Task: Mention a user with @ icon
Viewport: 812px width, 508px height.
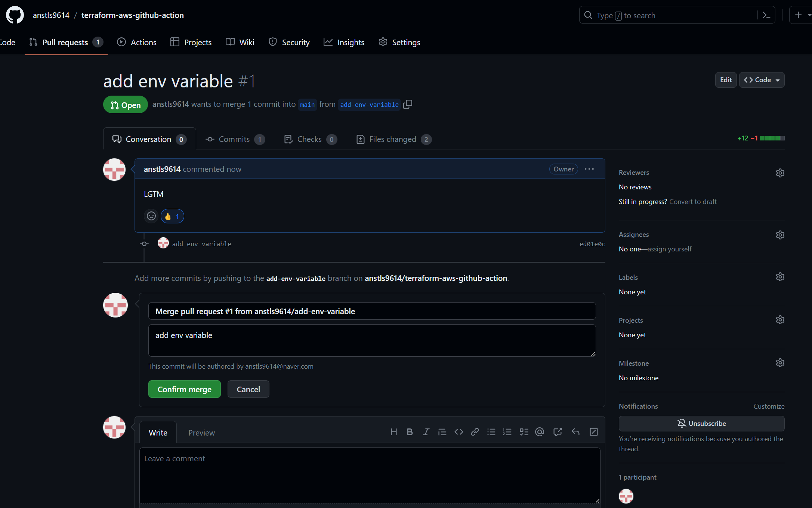Action: click(540, 432)
